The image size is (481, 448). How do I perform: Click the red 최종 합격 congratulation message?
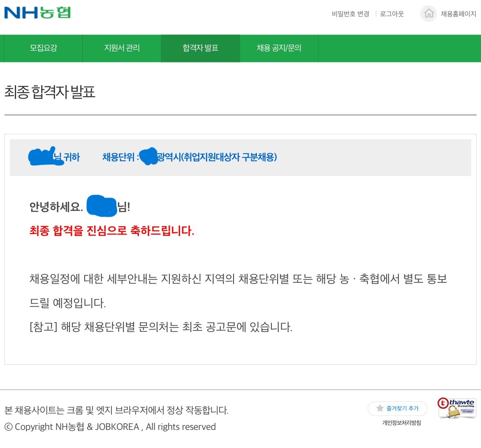112,231
